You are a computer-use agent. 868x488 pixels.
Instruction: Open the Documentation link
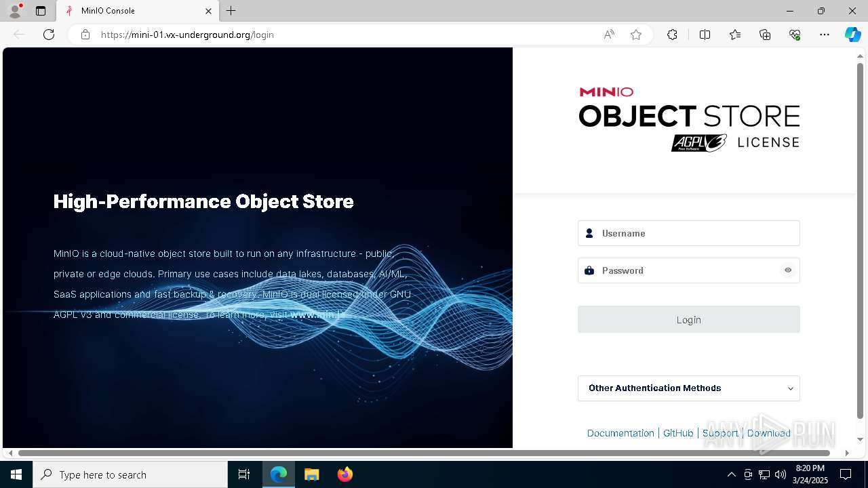620,433
